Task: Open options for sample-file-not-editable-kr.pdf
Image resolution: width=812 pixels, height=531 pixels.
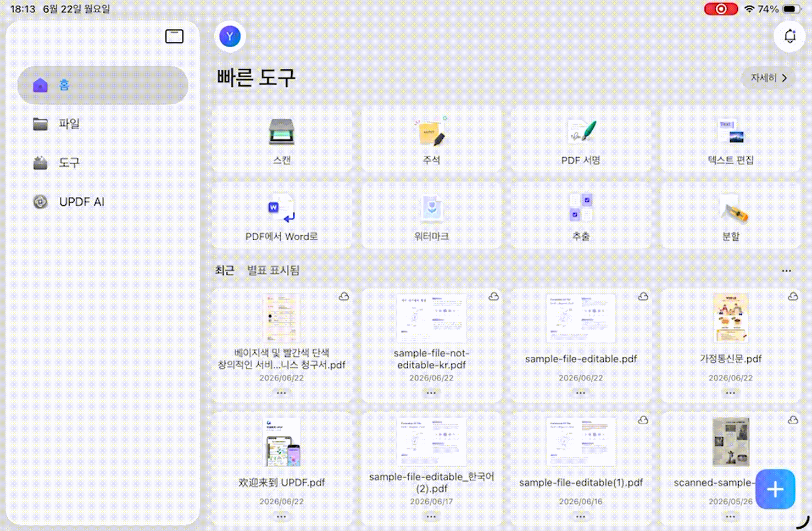Action: (431, 393)
